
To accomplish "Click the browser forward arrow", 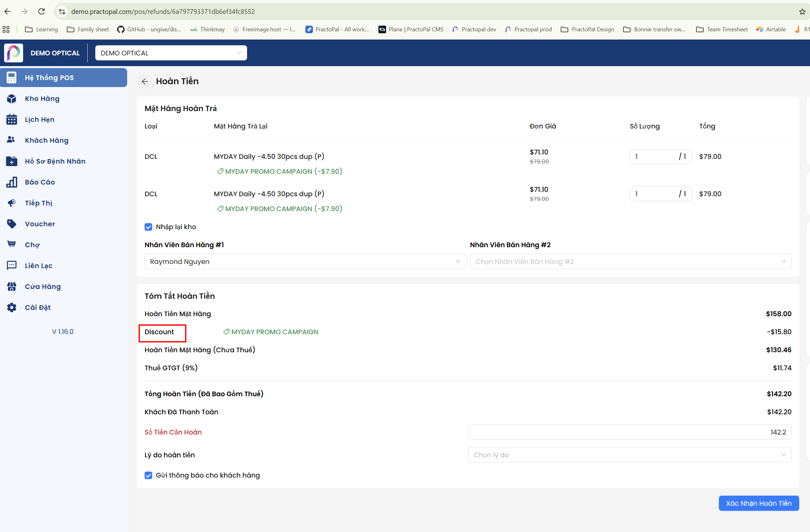I will click(24, 12).
